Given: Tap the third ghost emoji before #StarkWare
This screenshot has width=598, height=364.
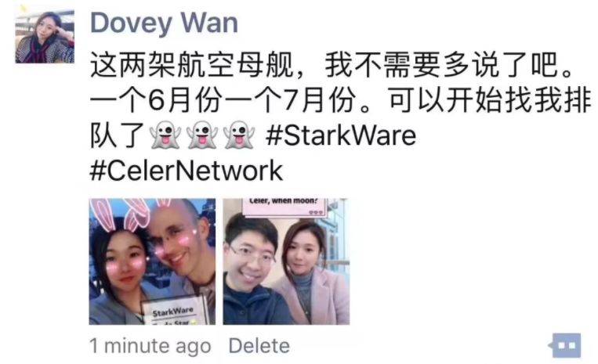Looking at the screenshot, I should coord(239,135).
